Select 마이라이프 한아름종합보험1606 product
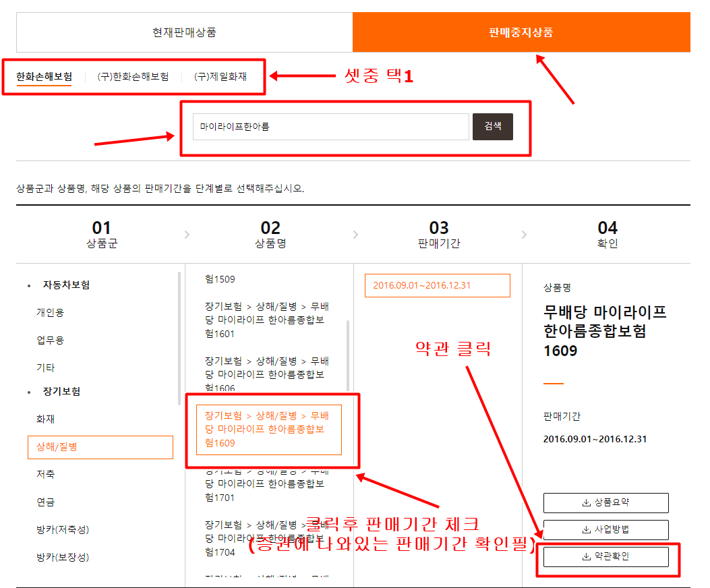 tap(267, 374)
